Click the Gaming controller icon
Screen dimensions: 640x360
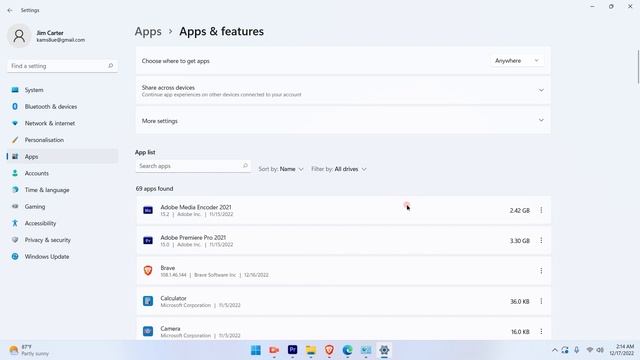(15, 207)
